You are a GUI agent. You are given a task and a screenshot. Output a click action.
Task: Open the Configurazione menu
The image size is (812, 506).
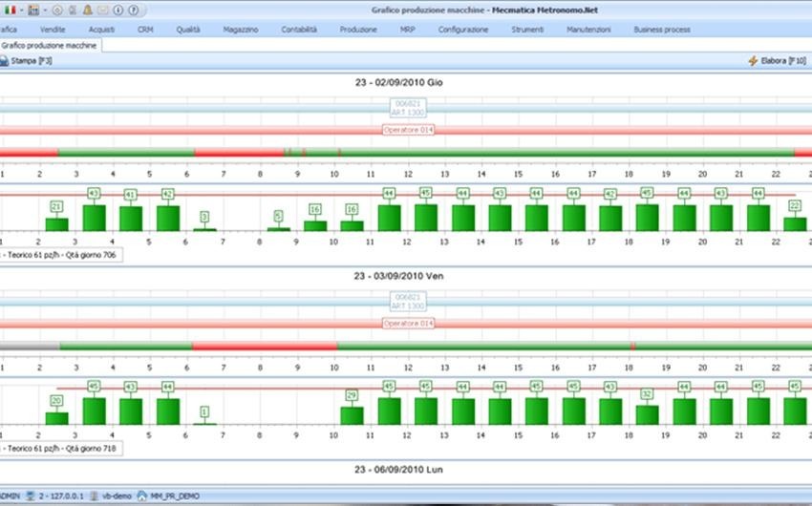pos(463,30)
